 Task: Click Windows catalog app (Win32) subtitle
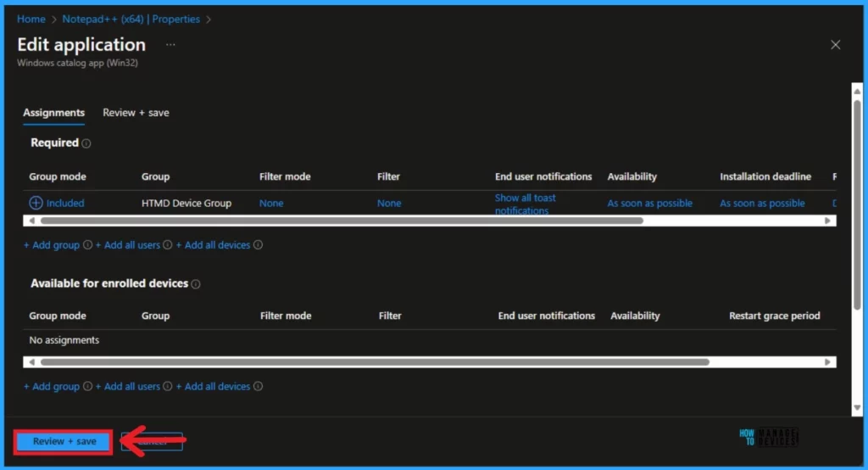click(77, 63)
